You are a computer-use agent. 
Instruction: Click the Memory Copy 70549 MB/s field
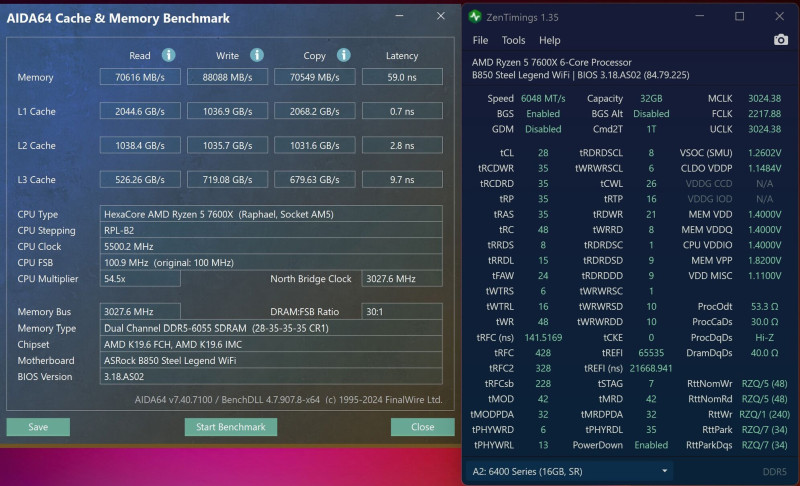pyautogui.click(x=315, y=77)
